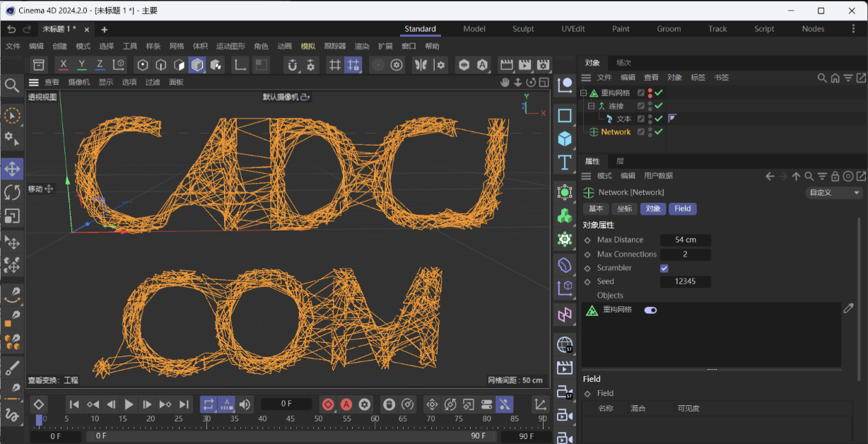Open the search magnifier tool at top left
Image resolution: width=868 pixels, height=444 pixels.
pos(12,86)
